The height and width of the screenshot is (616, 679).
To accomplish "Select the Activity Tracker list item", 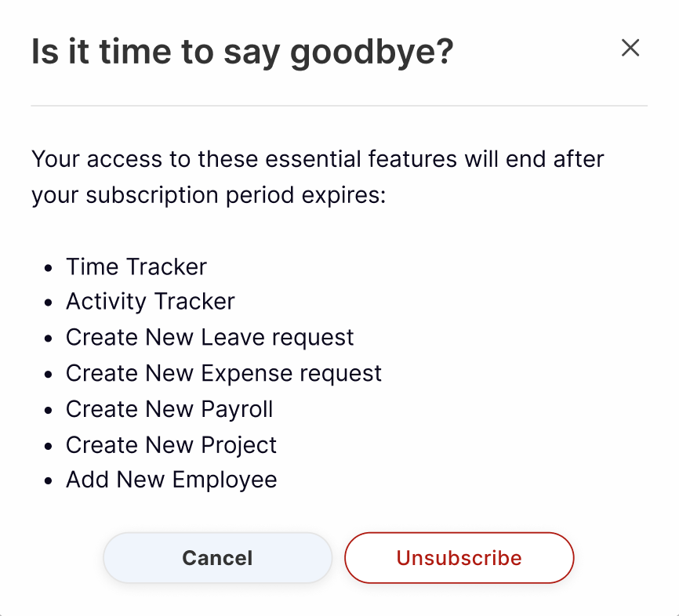I will [x=151, y=302].
